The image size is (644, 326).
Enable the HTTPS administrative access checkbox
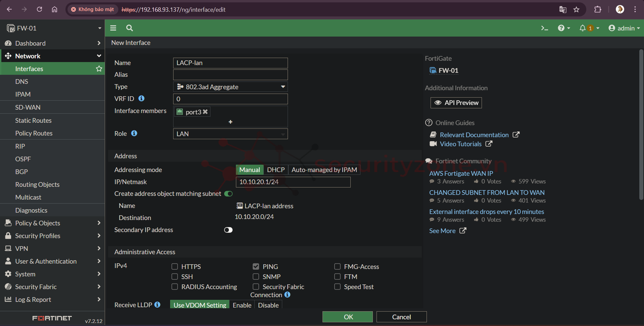click(175, 267)
